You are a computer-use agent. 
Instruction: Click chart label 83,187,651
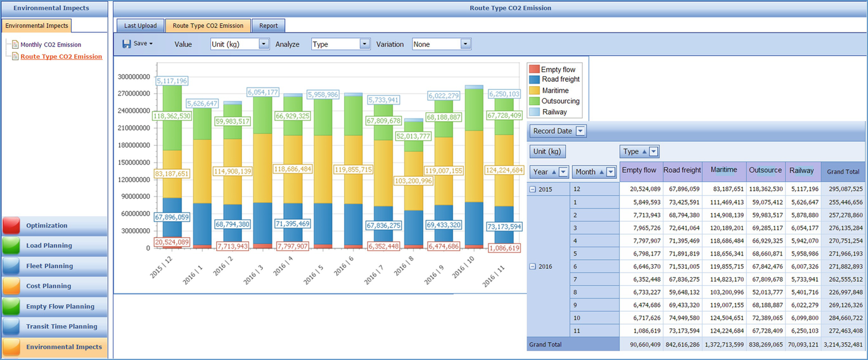171,174
